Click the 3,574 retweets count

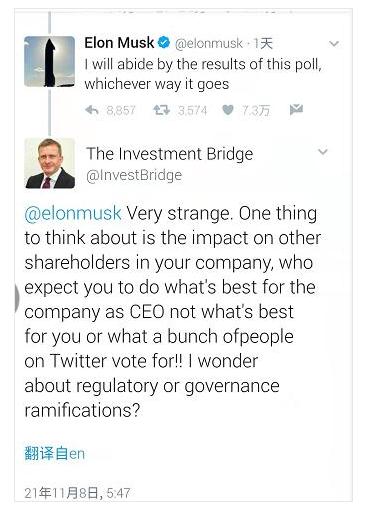192,110
